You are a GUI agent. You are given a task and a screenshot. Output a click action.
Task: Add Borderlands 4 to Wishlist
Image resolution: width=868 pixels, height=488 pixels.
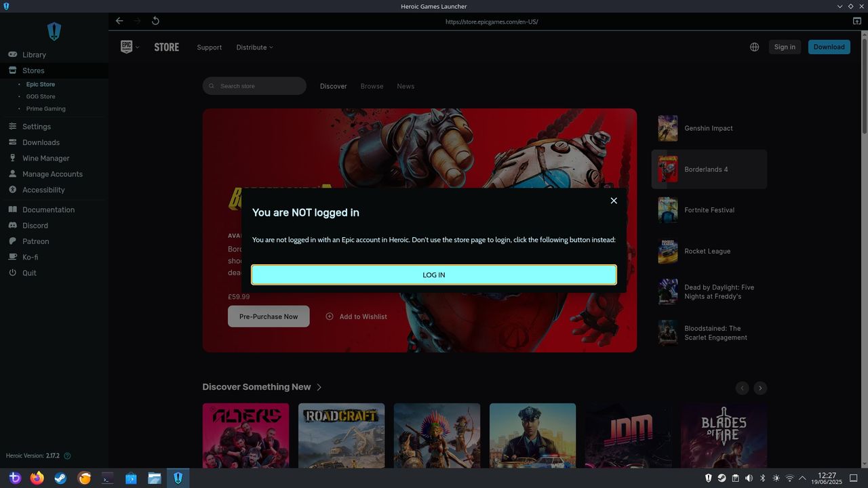pyautogui.click(x=357, y=317)
